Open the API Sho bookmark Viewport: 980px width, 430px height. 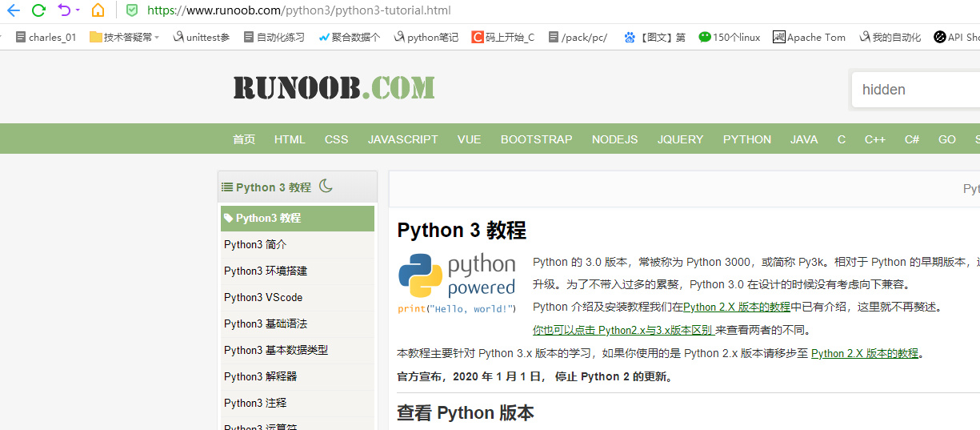957,37
